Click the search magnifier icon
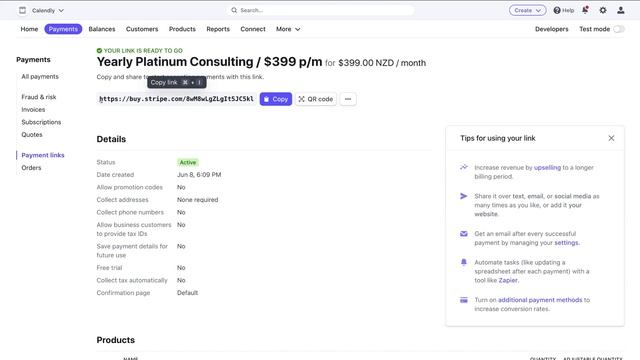This screenshot has height=360, width=640. [234, 10]
